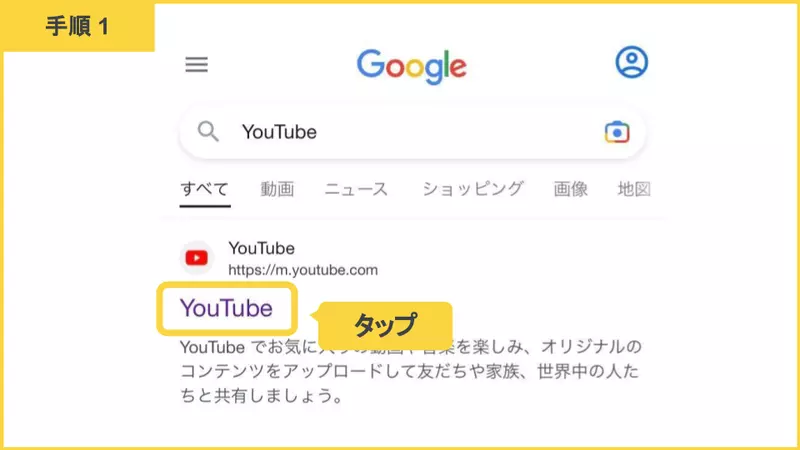The height and width of the screenshot is (450, 800).
Task: Open the 地図 tab
Action: tap(634, 189)
